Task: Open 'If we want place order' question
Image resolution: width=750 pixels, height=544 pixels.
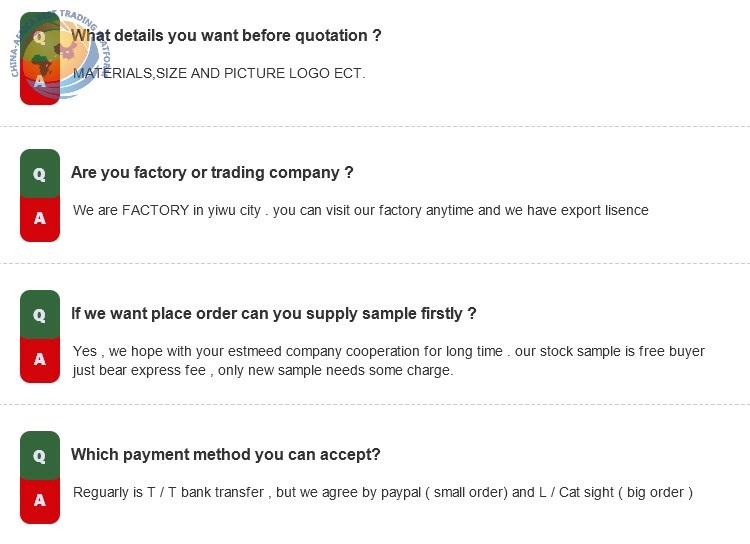Action: click(274, 313)
